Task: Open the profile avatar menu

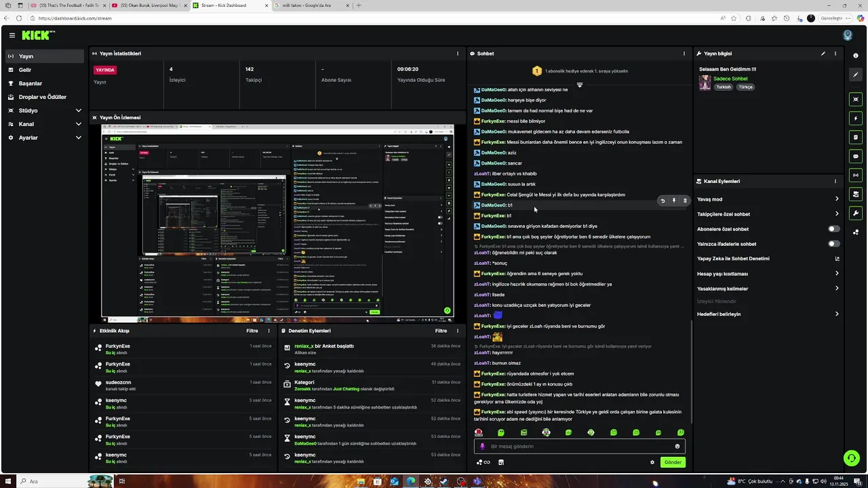Action: click(847, 35)
